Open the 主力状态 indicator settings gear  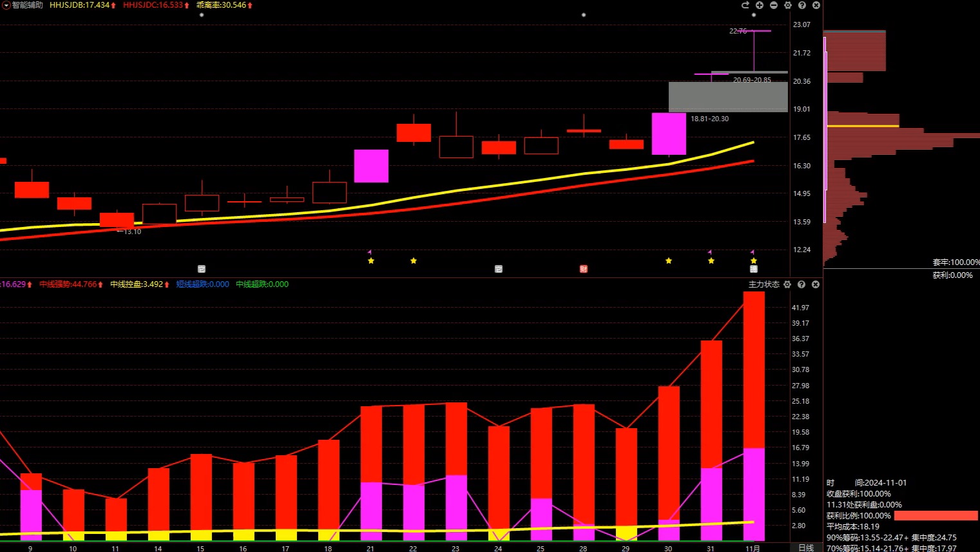(787, 284)
